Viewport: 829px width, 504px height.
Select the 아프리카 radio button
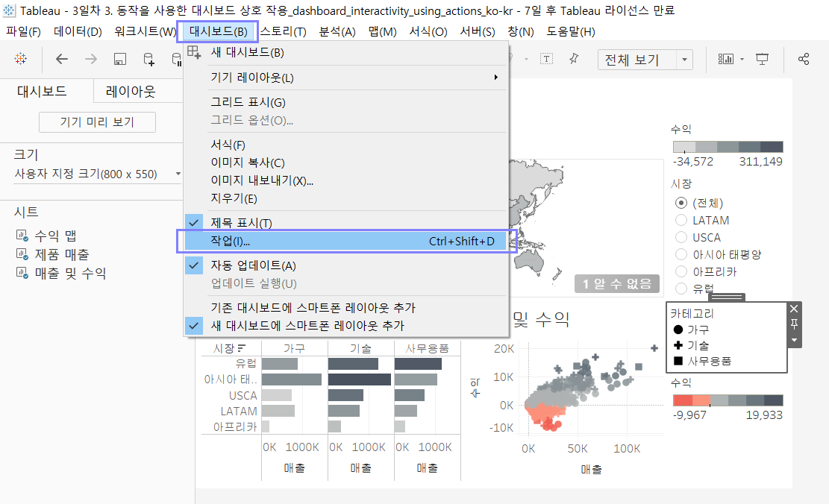[x=681, y=271]
